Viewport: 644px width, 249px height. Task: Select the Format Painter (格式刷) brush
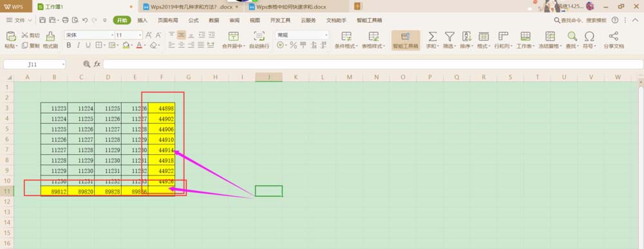click(50, 37)
